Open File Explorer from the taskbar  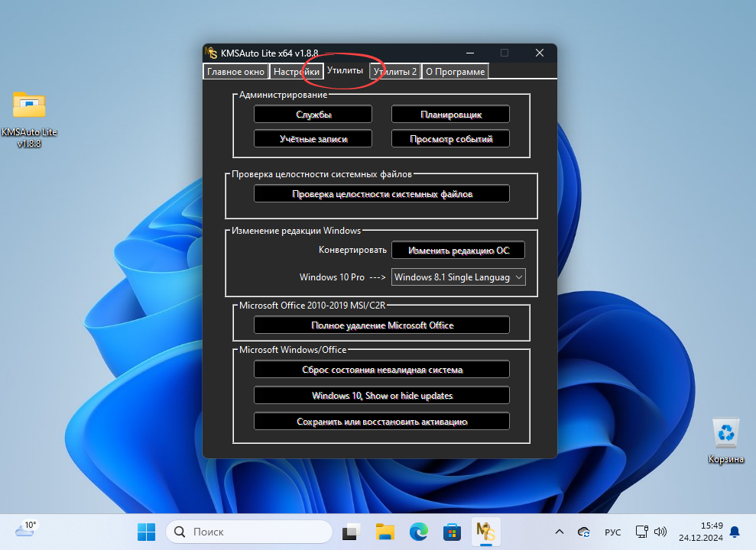(x=384, y=532)
